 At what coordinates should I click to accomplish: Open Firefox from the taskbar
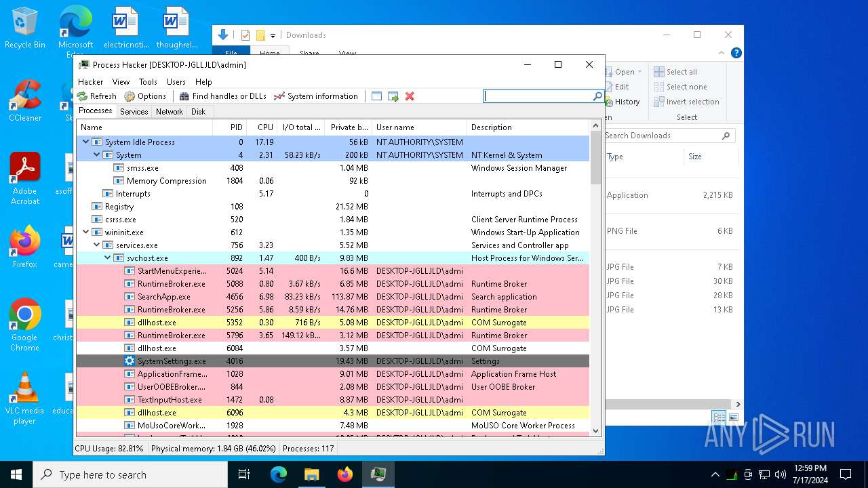click(345, 474)
